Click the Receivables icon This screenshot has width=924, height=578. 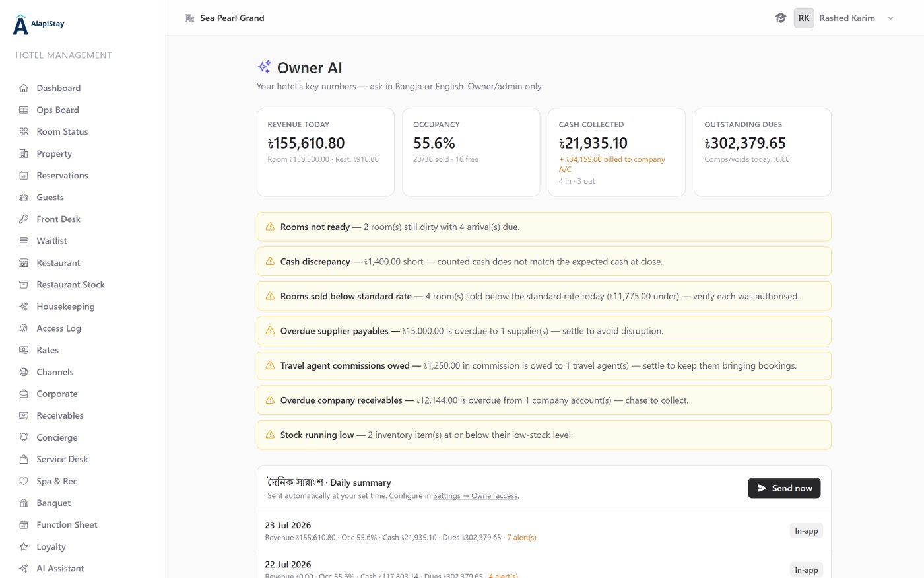coord(24,415)
